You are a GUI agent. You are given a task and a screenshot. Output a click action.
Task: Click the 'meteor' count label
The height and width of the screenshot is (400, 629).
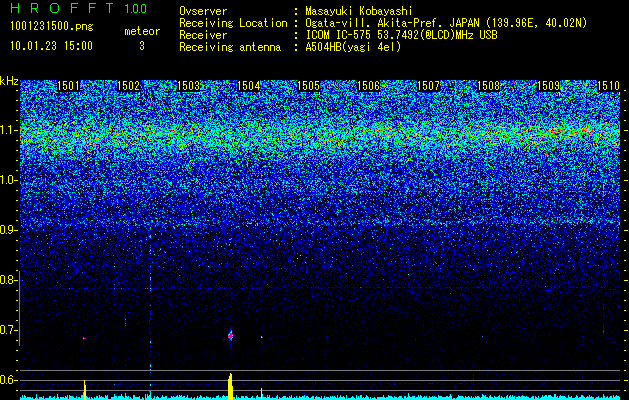point(142,31)
